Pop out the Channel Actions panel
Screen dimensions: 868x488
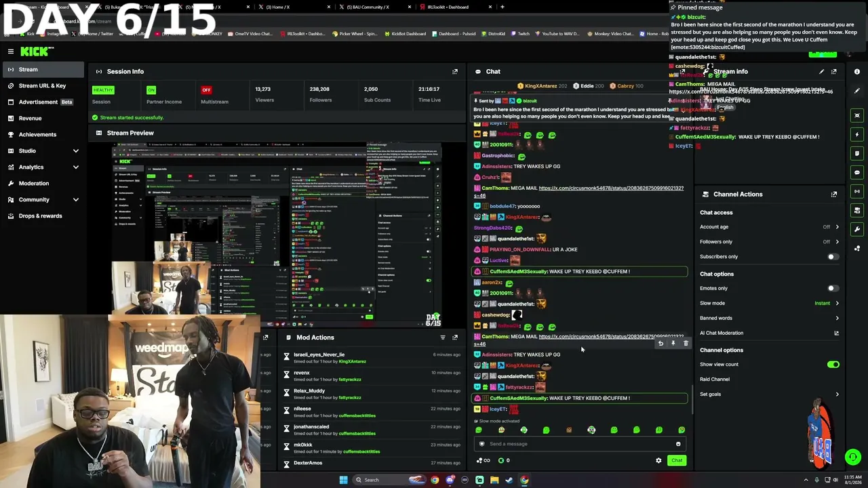pyautogui.click(x=834, y=195)
